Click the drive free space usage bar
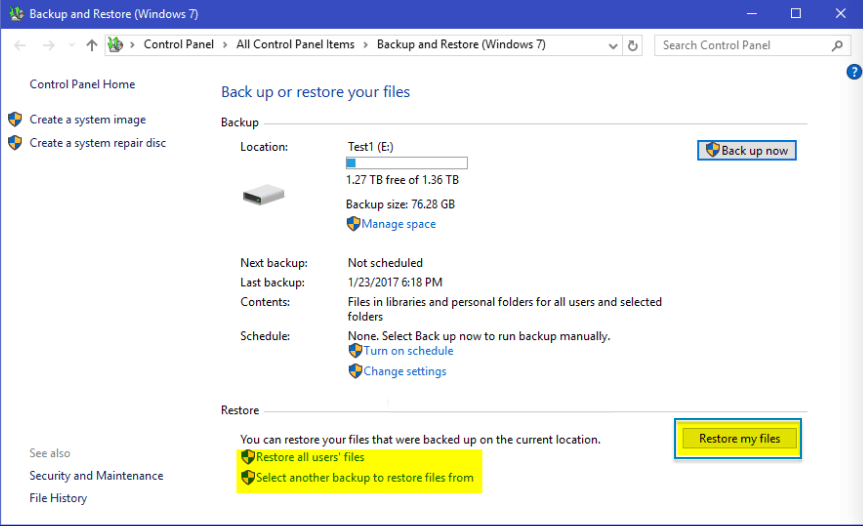 [407, 163]
